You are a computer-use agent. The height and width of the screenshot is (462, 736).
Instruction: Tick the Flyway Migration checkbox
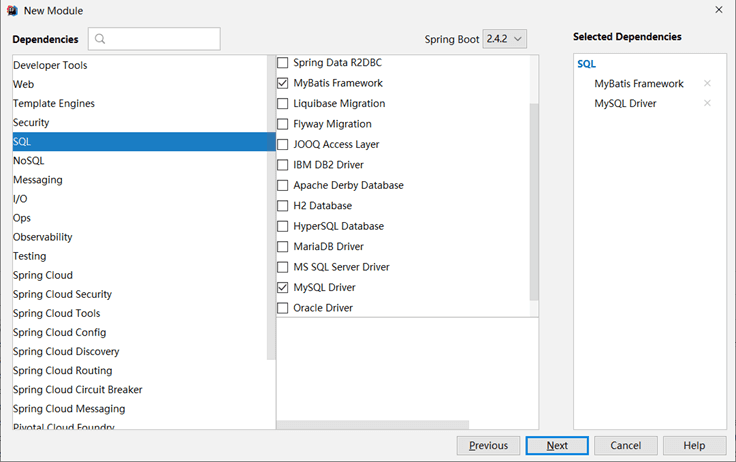(283, 124)
